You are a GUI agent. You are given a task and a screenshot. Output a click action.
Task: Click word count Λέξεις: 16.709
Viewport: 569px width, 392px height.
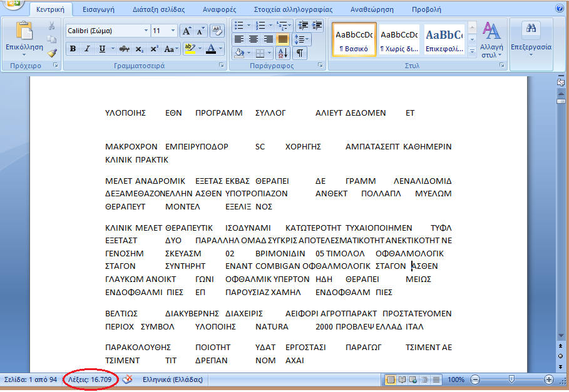point(90,379)
